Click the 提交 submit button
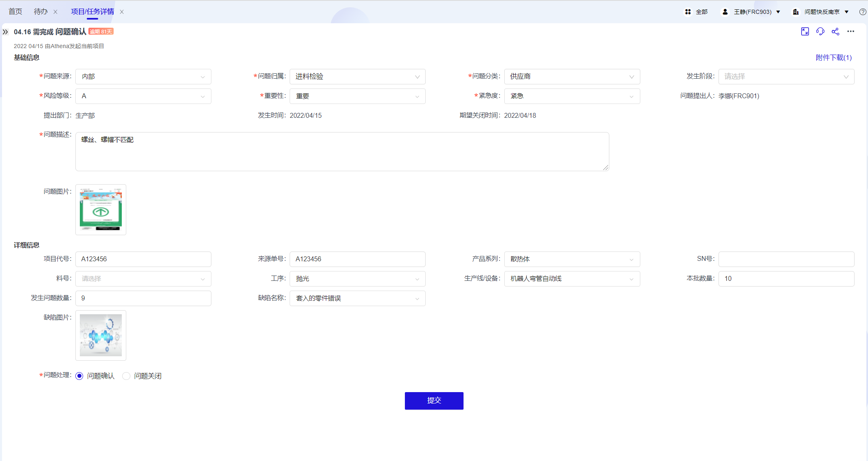This screenshot has width=868, height=461. point(434,401)
